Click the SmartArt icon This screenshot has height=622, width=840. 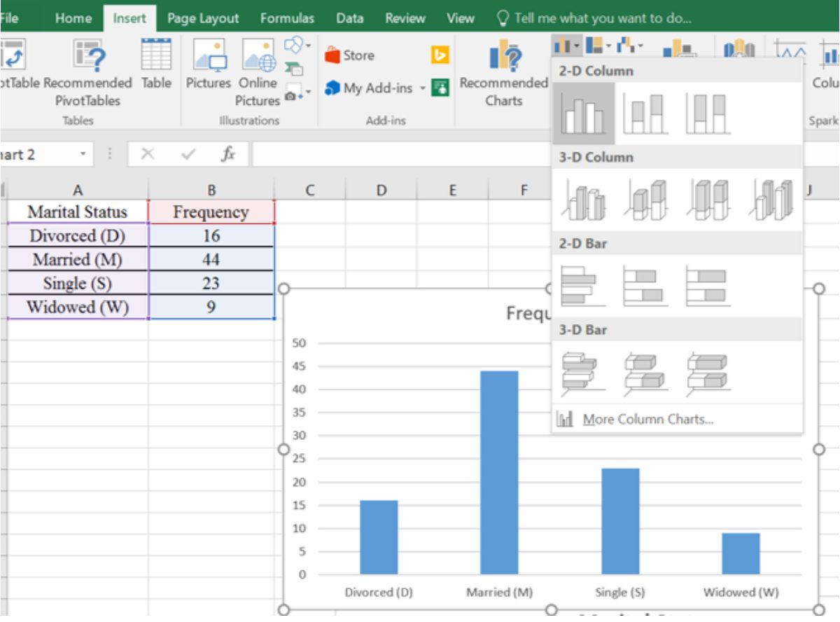[x=293, y=69]
